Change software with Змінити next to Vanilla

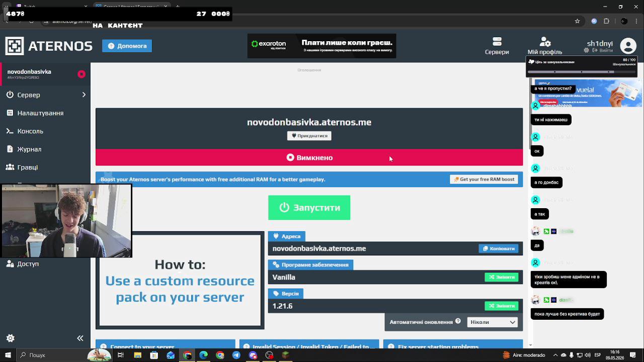501,277
